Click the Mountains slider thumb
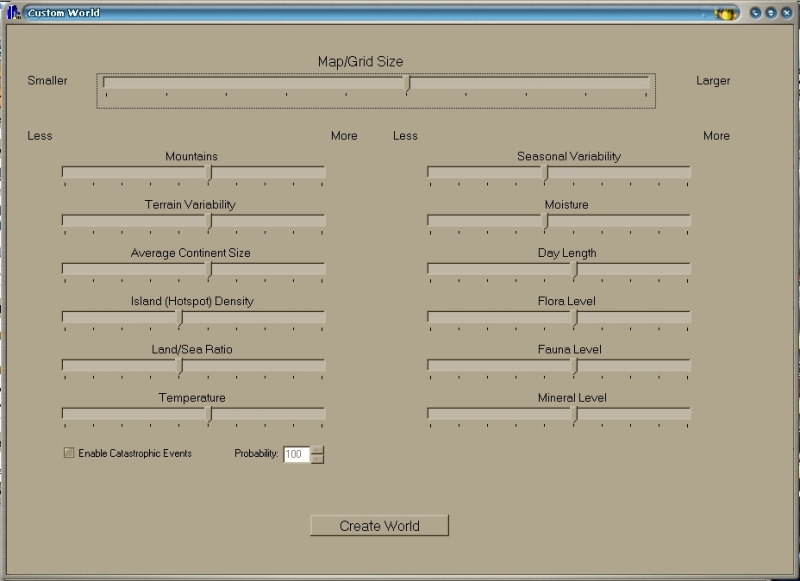This screenshot has height=581, width=800. 209,173
